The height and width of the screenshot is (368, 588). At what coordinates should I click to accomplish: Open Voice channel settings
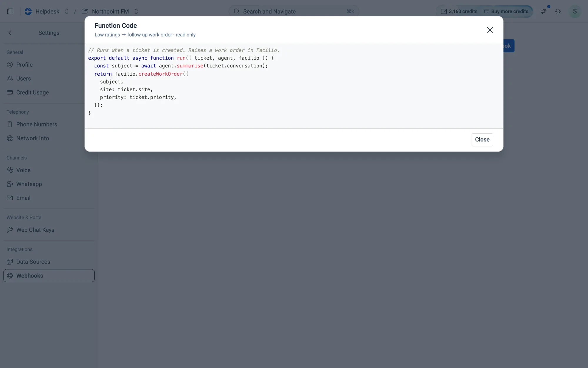49,170
